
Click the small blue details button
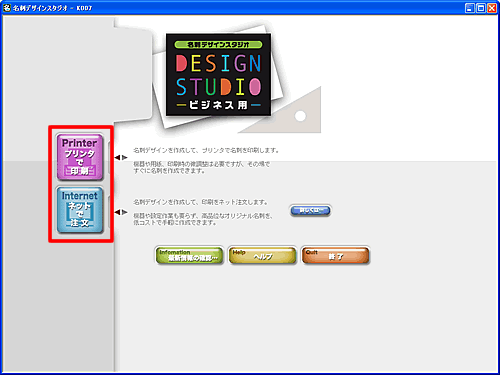click(310, 210)
